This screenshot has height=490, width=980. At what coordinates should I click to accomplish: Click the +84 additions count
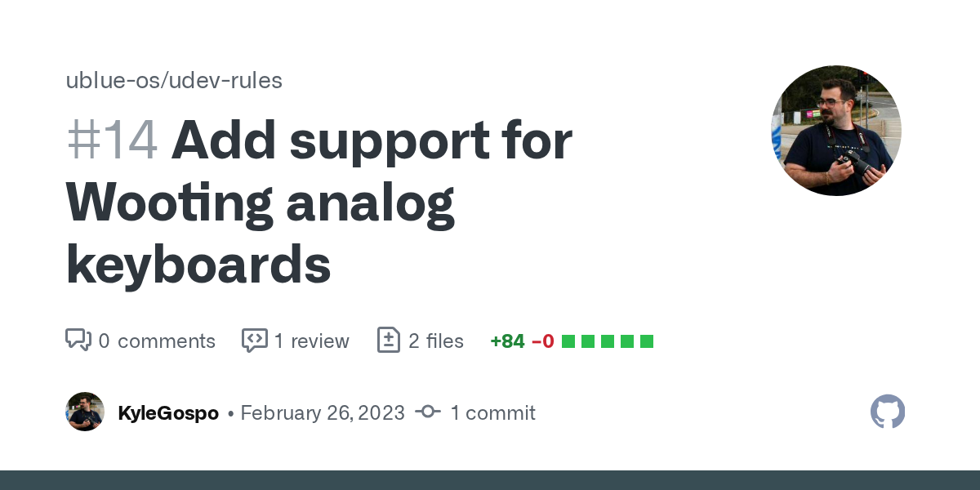point(507,341)
